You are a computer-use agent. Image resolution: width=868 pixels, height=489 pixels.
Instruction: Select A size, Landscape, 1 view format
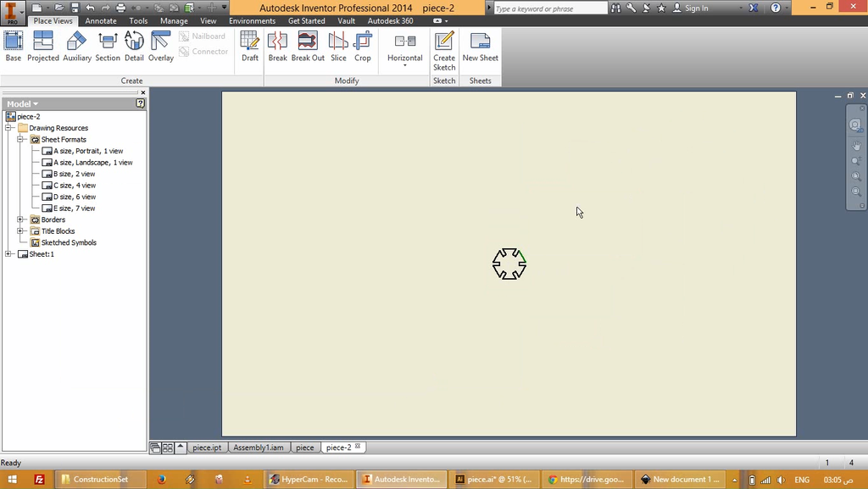tap(93, 163)
